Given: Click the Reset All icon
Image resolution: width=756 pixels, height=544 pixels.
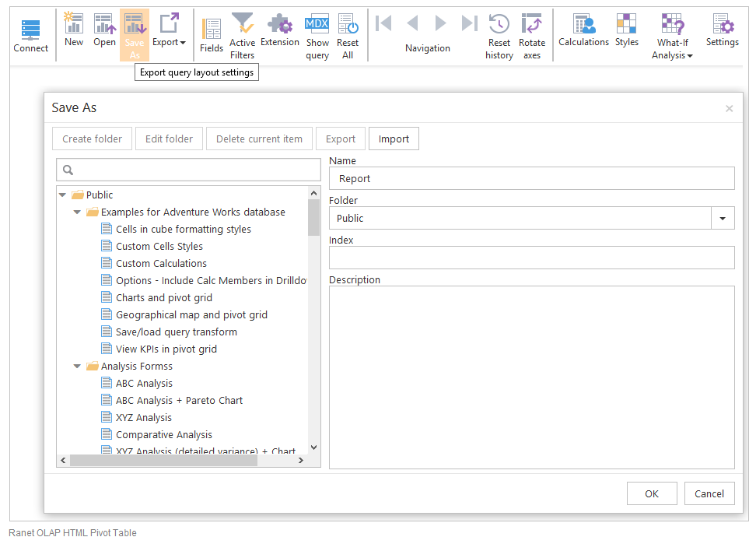Looking at the screenshot, I should pos(348,23).
